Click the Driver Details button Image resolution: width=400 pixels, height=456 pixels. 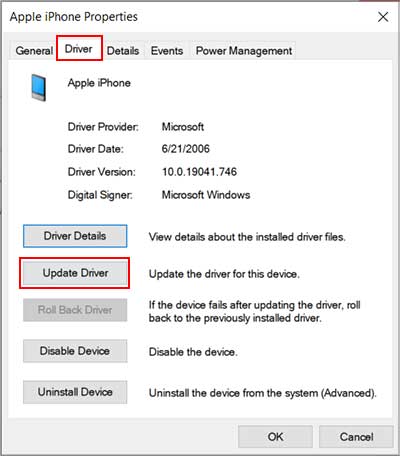point(75,236)
